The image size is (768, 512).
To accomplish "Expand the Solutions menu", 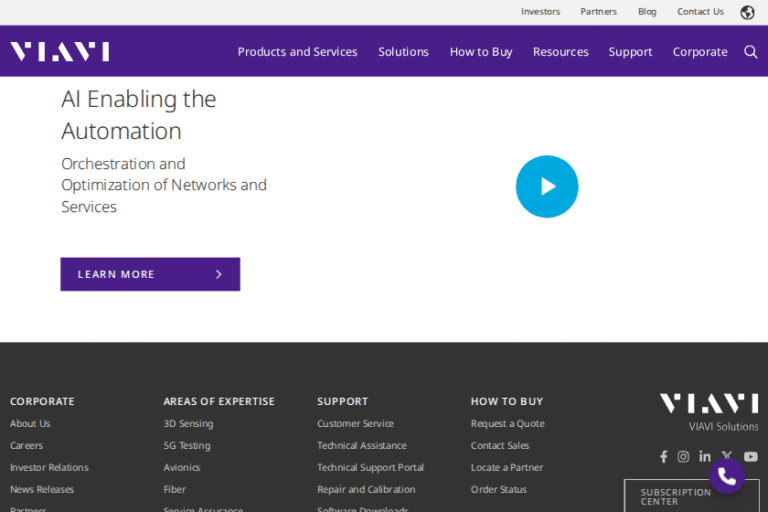I will [x=403, y=52].
